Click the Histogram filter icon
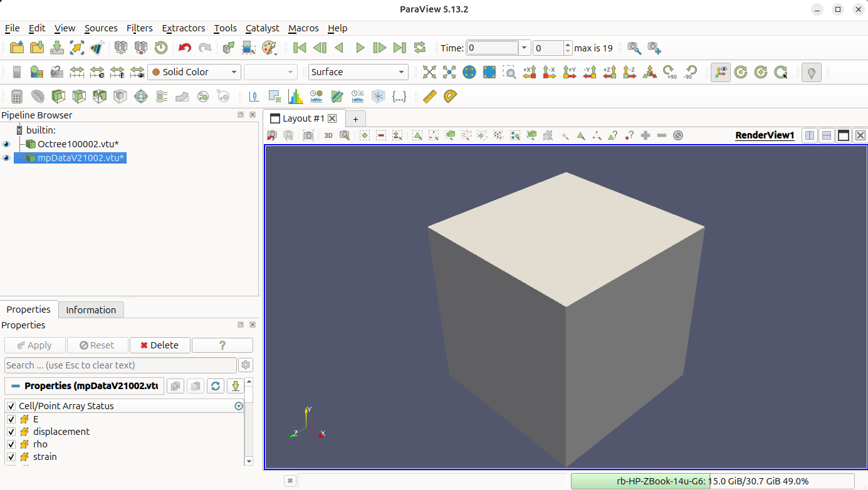This screenshot has width=868, height=490. [x=295, y=96]
